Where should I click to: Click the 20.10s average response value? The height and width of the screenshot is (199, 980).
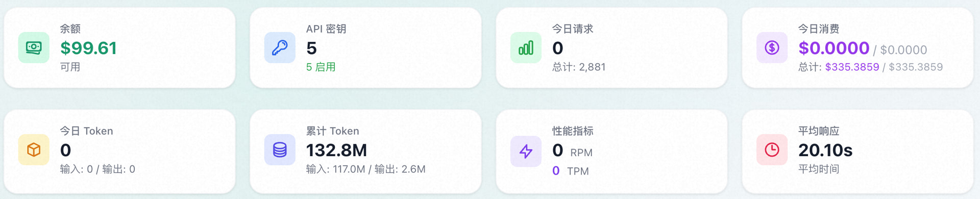[825, 150]
